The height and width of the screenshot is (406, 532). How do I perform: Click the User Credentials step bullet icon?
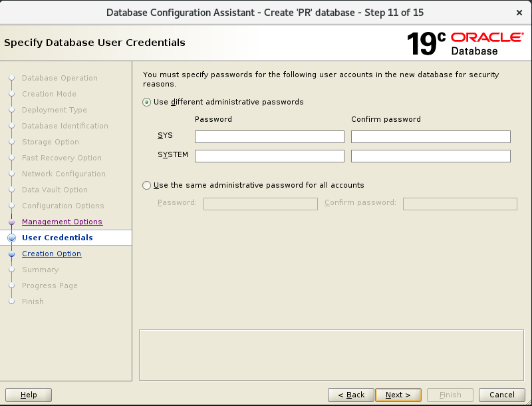(11, 238)
